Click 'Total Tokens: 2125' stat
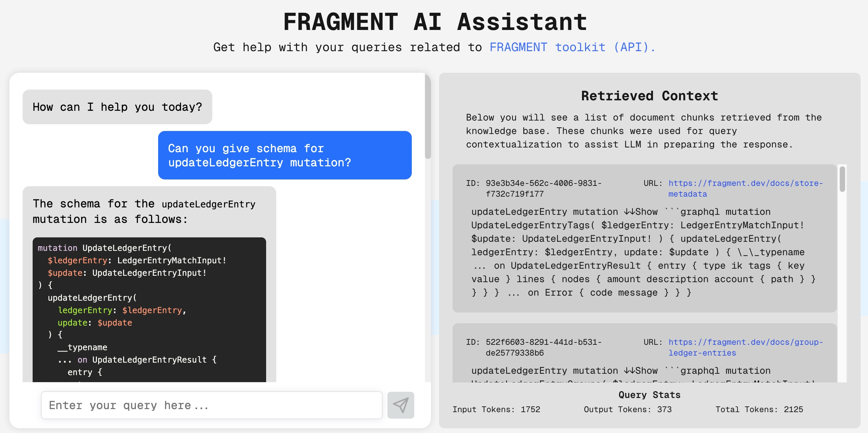The width and height of the screenshot is (868, 433). [759, 409]
